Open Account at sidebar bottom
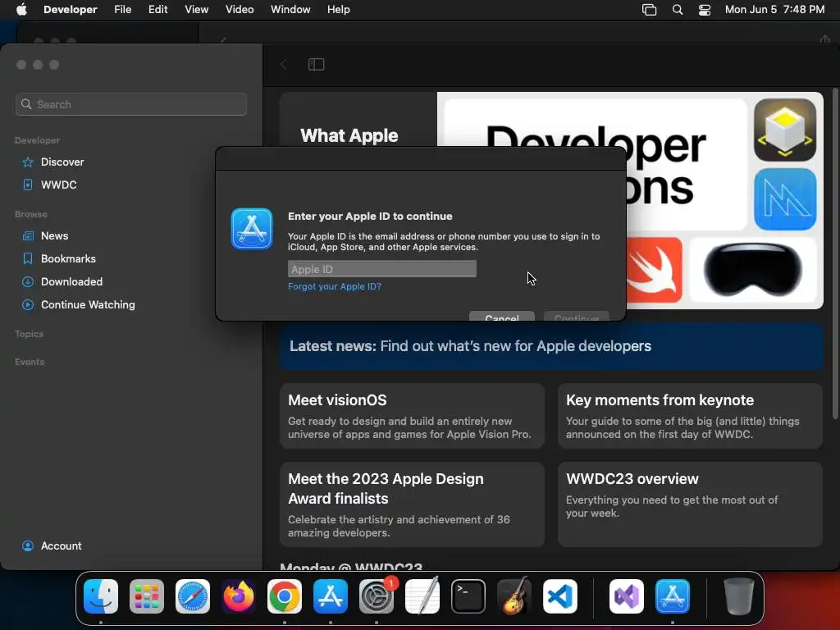Screen dimensions: 840x630 point(61,546)
